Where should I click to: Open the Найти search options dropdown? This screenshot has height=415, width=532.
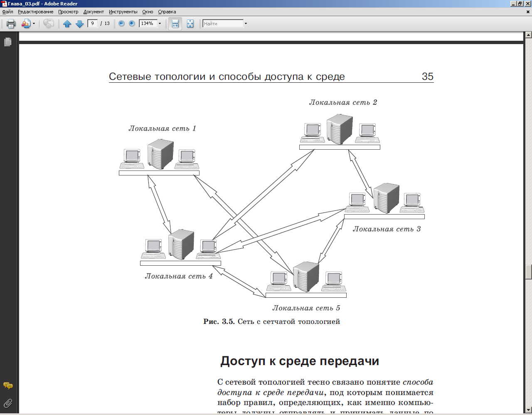pyautogui.click(x=246, y=24)
